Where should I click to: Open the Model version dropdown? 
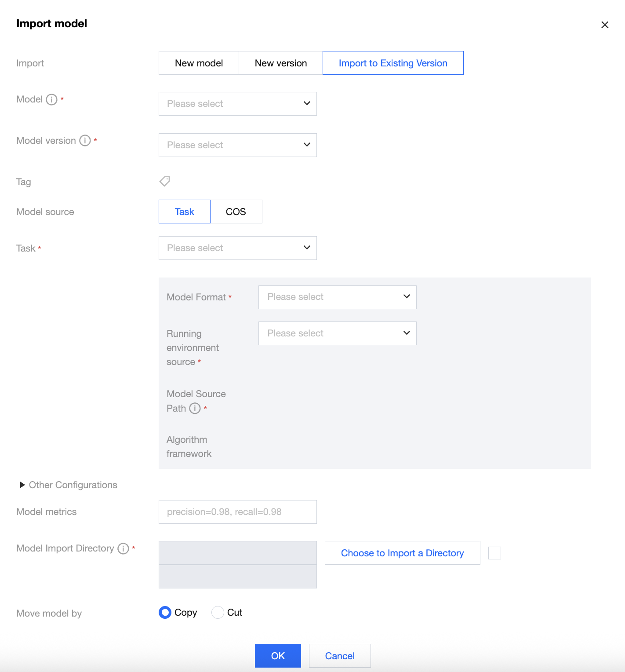(x=237, y=145)
